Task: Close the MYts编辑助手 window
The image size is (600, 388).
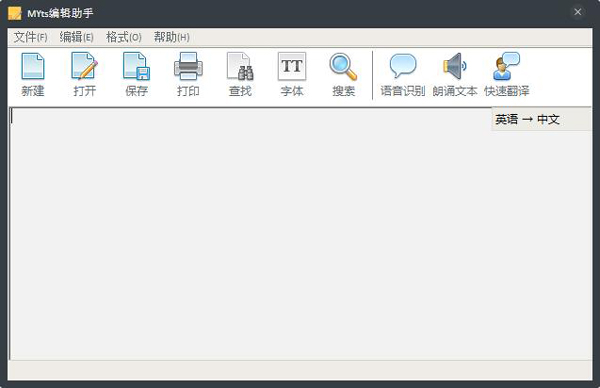Action: [x=578, y=12]
